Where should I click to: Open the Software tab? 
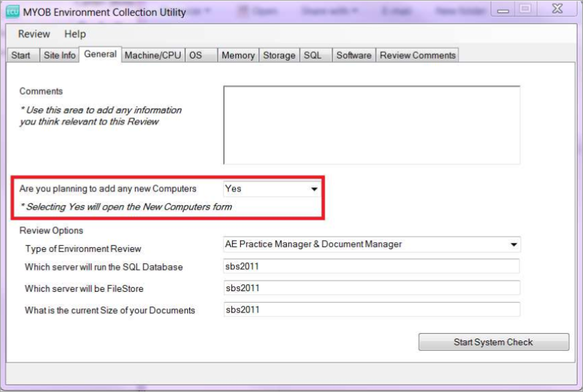click(x=354, y=55)
